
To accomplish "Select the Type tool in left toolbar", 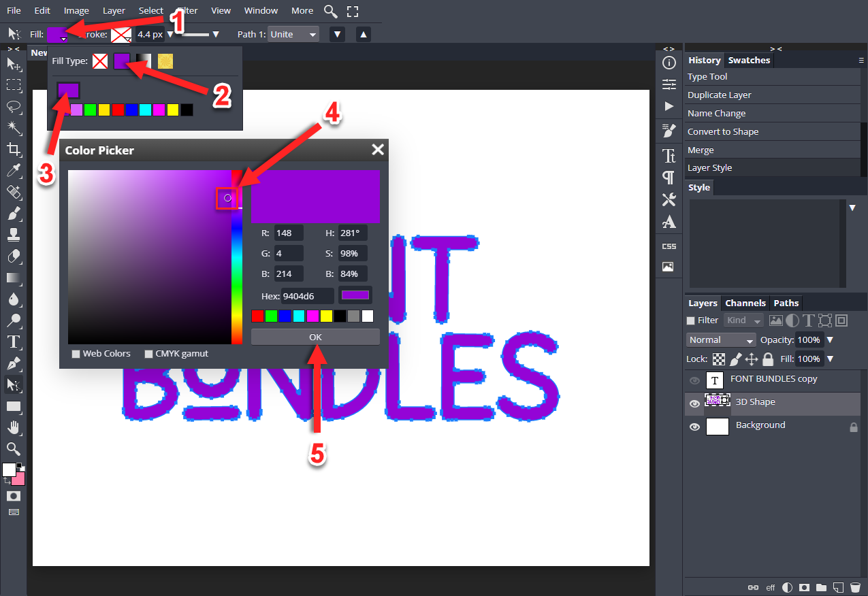I will point(13,342).
